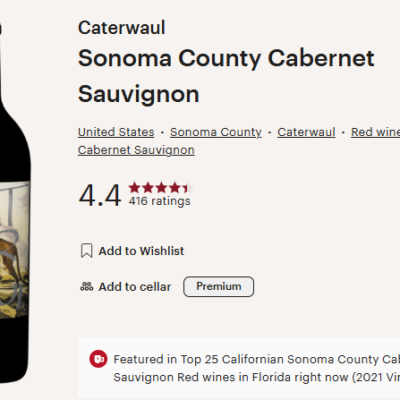Choose the Add to Wishlist text
Viewport: 400px width, 400px height.
point(141,251)
